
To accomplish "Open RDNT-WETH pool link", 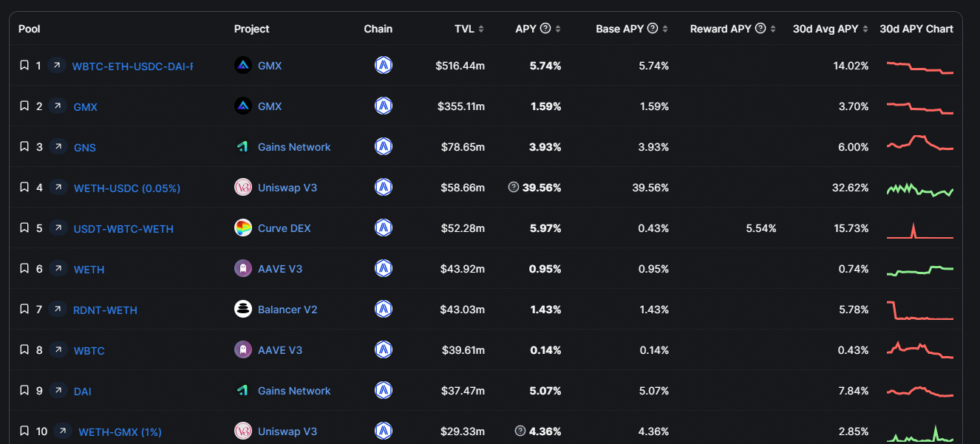I will [x=105, y=310].
